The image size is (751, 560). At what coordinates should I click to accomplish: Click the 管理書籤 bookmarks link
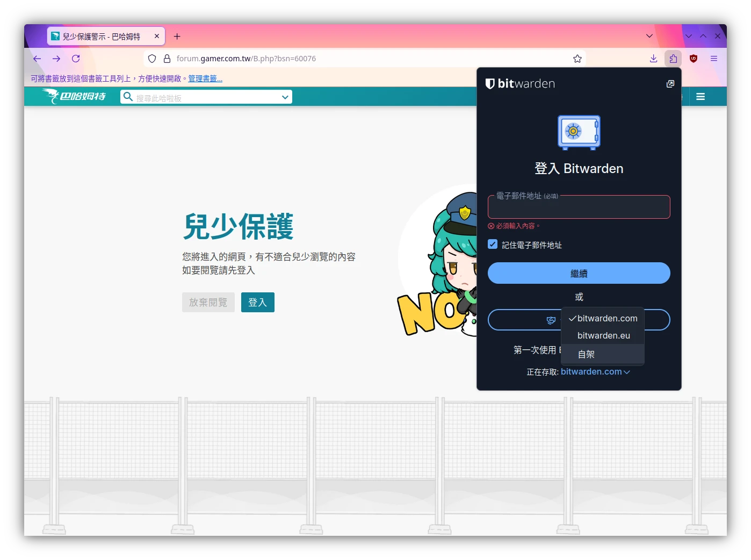pos(205,78)
